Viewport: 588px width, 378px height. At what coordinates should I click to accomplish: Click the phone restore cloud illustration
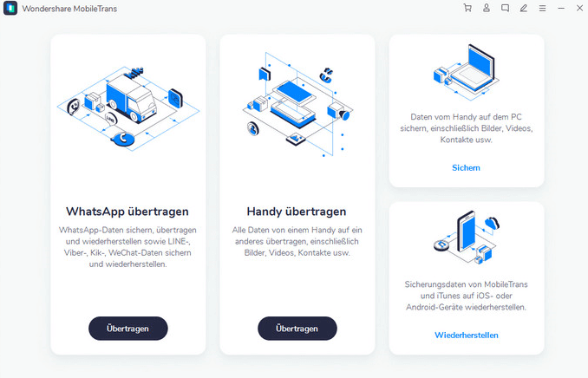467,238
